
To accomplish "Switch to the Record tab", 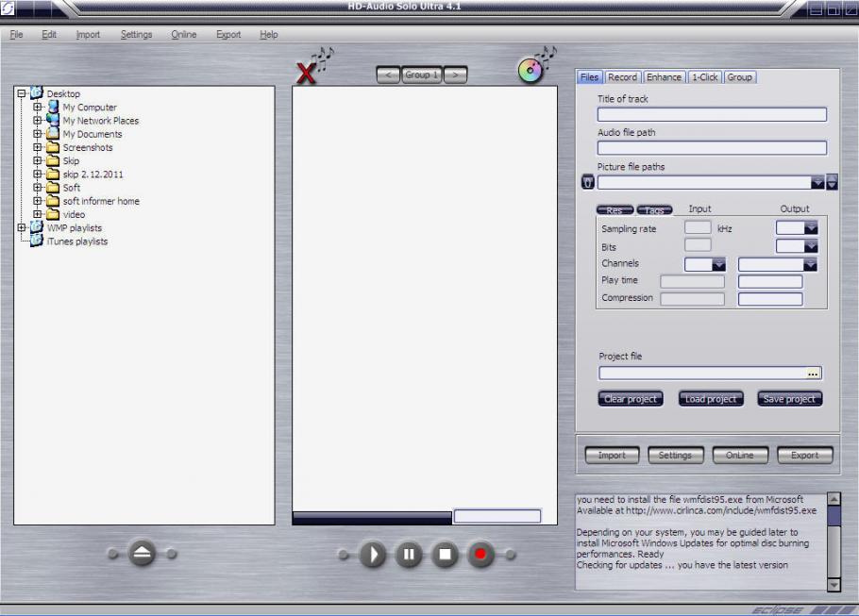I will 622,77.
